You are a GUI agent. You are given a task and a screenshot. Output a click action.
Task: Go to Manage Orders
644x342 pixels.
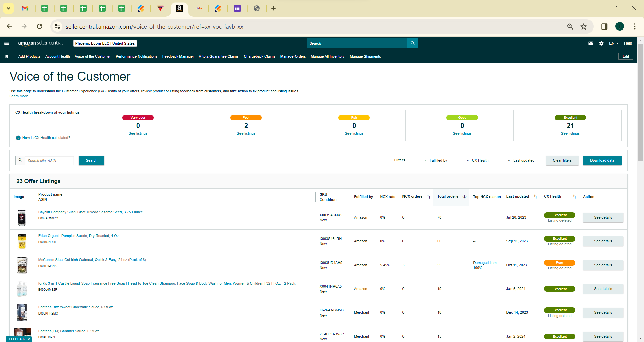(x=293, y=57)
